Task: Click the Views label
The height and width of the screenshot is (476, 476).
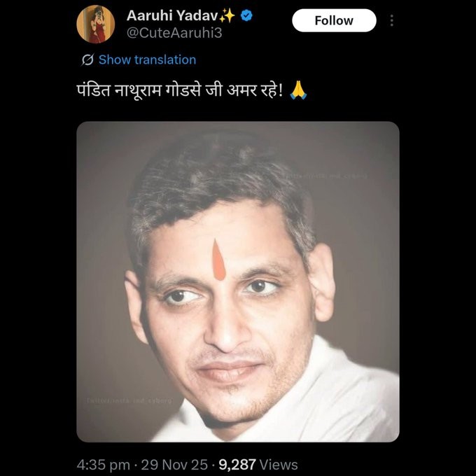Action: coord(281,464)
